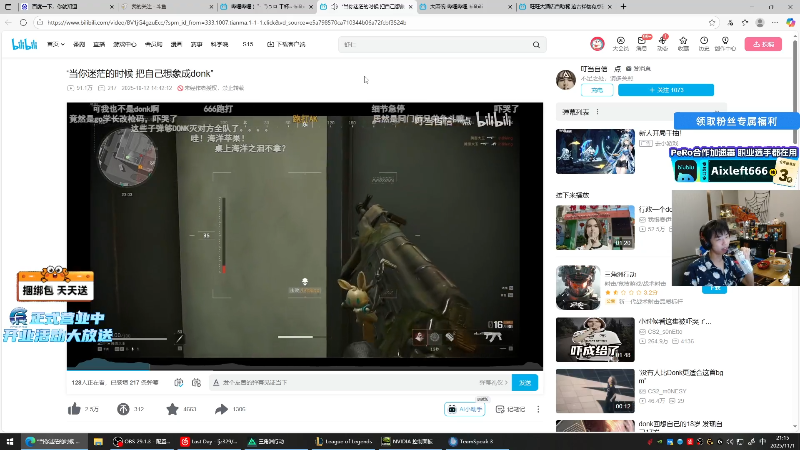This screenshot has height=450, width=800.
Task: Open the browser three-dot settings menu
Action: tap(775, 22)
